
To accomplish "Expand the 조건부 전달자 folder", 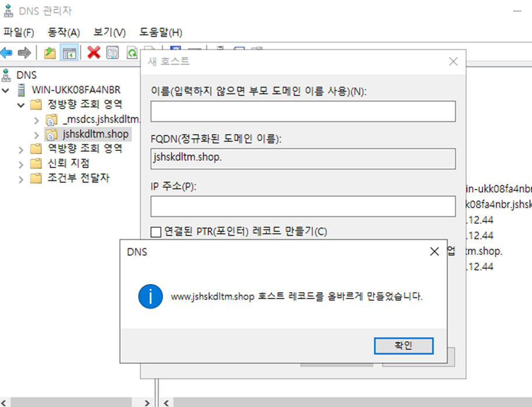I will pos(21,179).
